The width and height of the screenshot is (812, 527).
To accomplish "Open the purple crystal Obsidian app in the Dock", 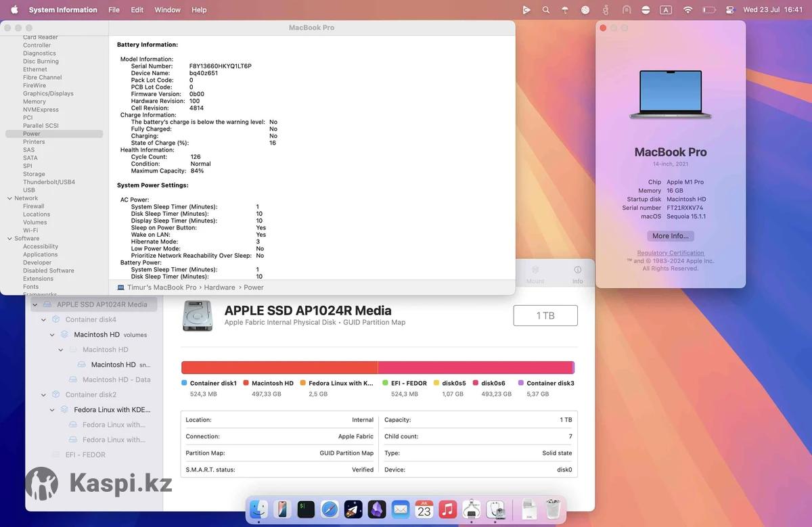I will (377, 509).
